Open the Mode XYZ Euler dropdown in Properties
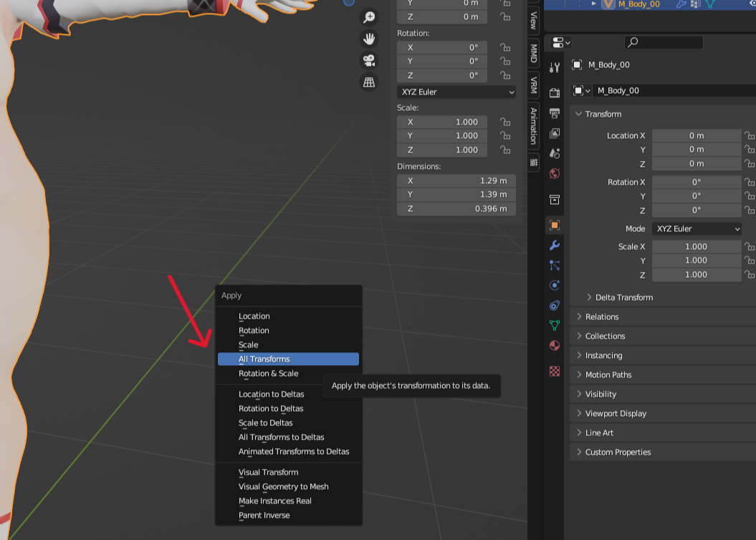This screenshot has width=756, height=540. coord(697,228)
